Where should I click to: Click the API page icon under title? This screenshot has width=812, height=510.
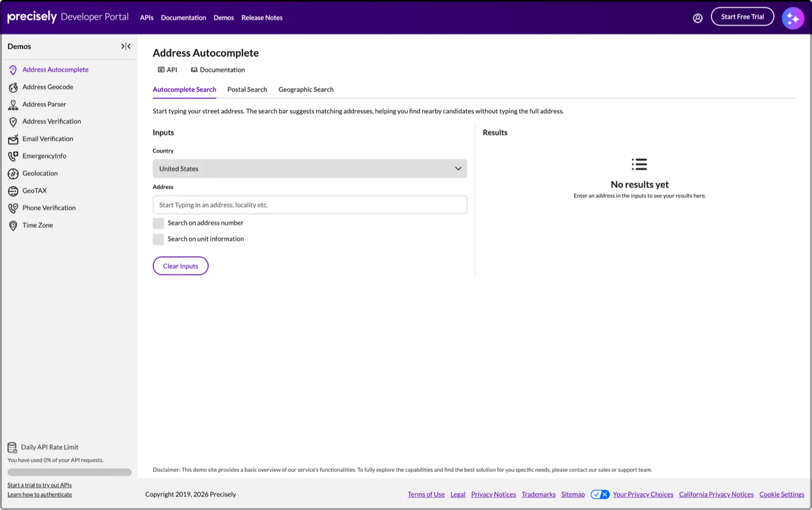[161, 70]
